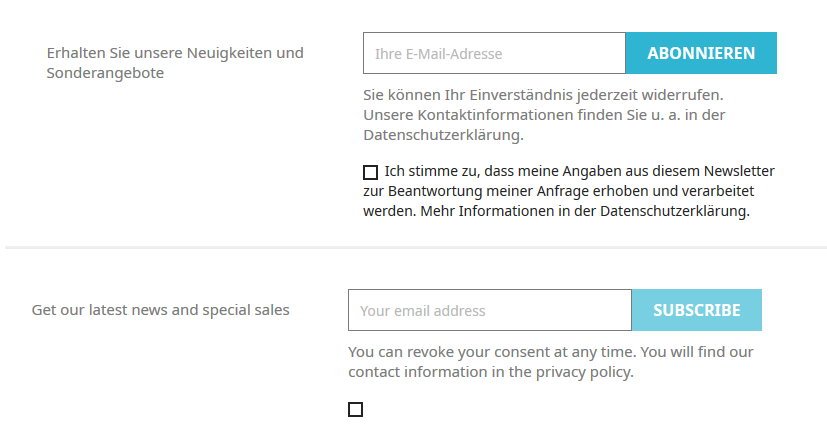Click the You can revoke your consent sentence

(490, 352)
